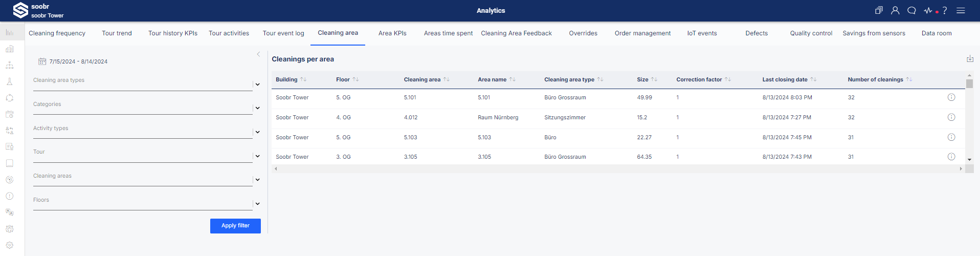Click the settings gear in left sidebar
980x256 pixels.
click(x=10, y=245)
